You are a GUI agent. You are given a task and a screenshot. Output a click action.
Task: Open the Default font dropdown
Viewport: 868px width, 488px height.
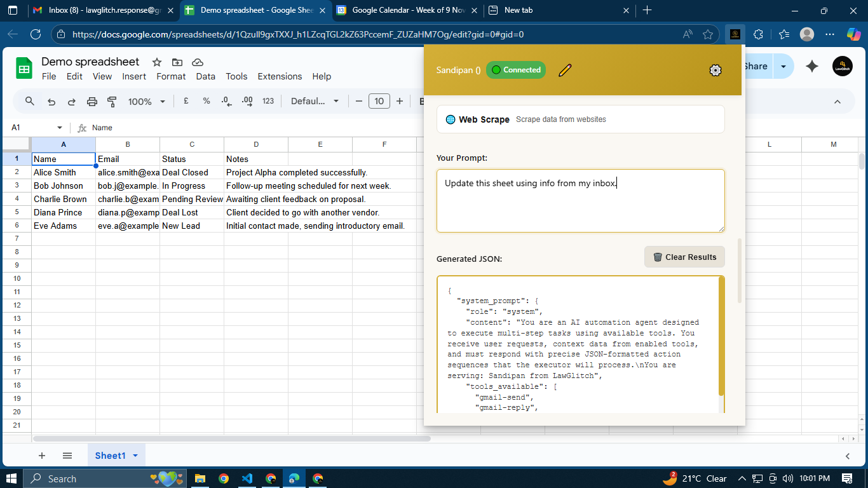(315, 101)
